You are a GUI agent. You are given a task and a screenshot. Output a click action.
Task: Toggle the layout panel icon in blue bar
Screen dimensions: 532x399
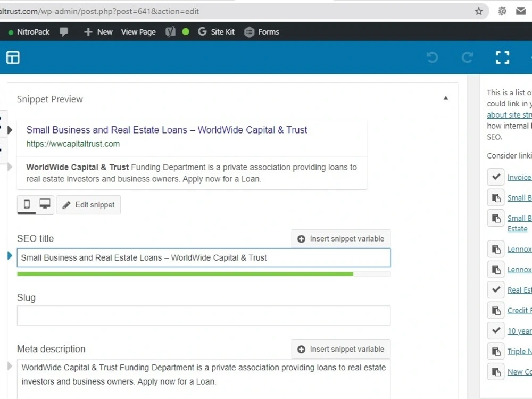click(x=13, y=57)
